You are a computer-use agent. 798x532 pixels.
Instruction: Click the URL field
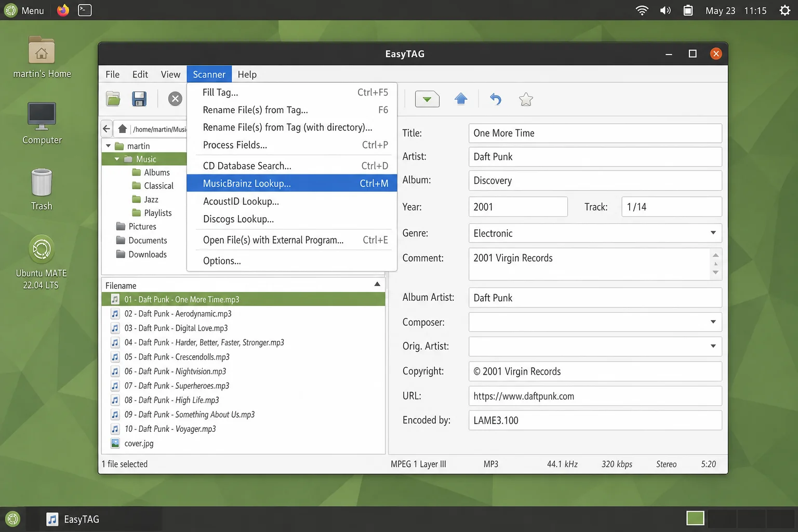595,396
